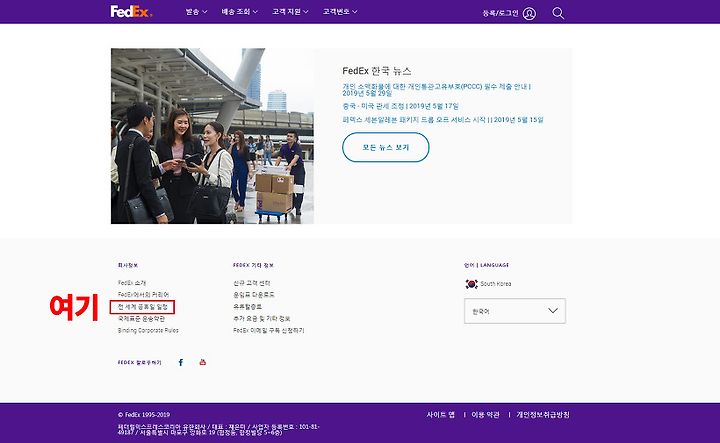
Task: Click the South Korea flag icon
Action: (x=471, y=284)
